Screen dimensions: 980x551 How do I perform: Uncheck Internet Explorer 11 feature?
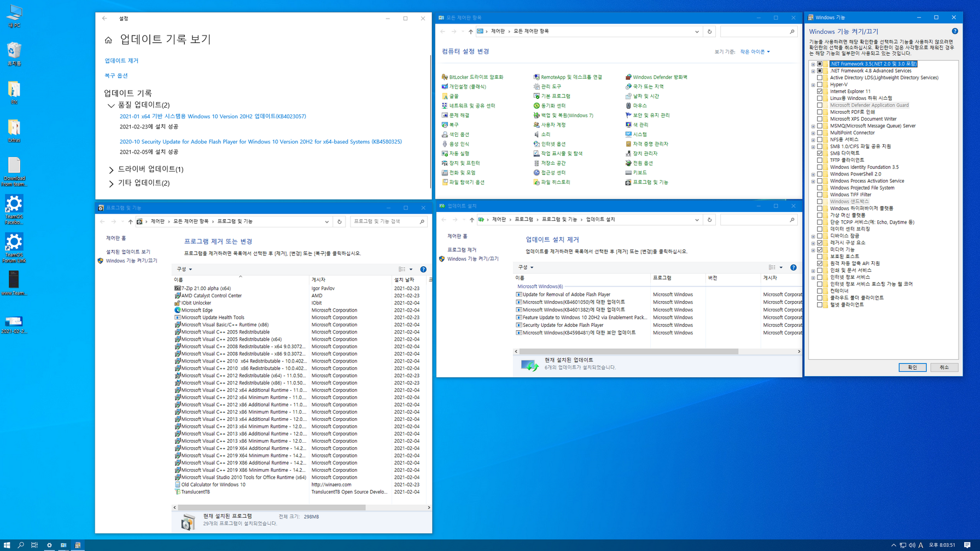pos(820,91)
